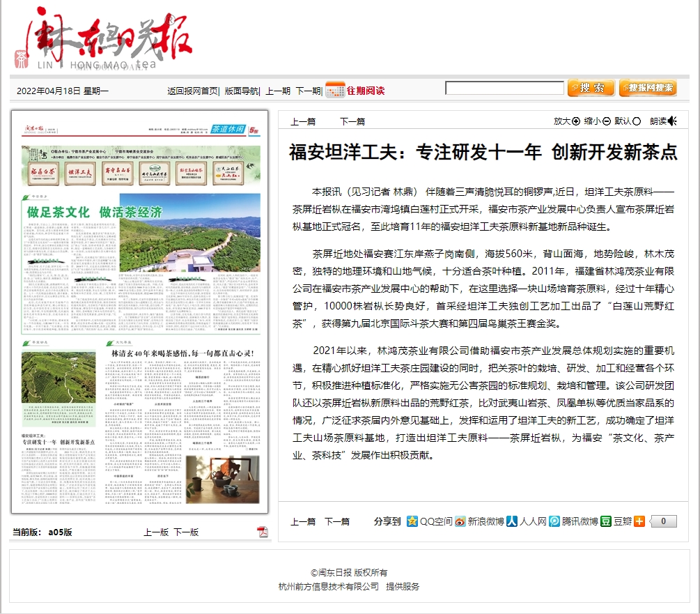Image resolution: width=700 pixels, height=614 pixels.
Task: Click the ©闽东日报 版权所有 footer text
Action: tap(349, 572)
